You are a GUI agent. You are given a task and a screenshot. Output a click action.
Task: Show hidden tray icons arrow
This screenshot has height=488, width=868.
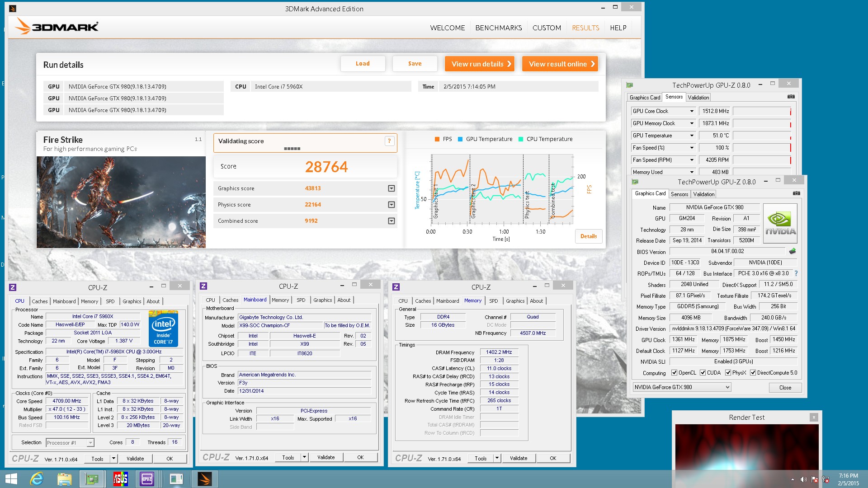click(793, 479)
